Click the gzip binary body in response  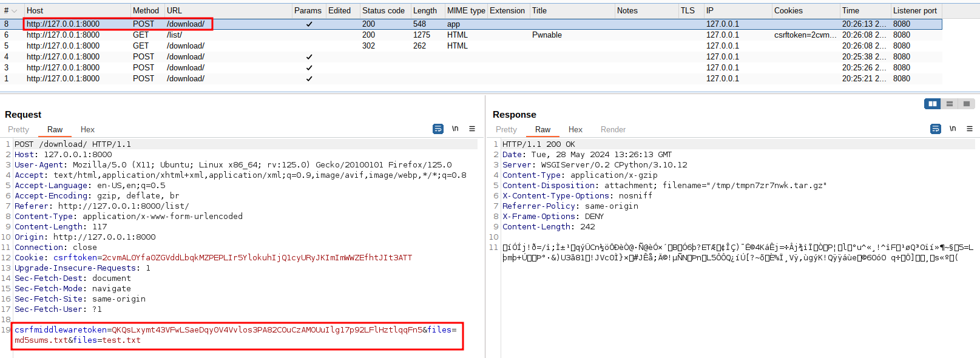737,252
